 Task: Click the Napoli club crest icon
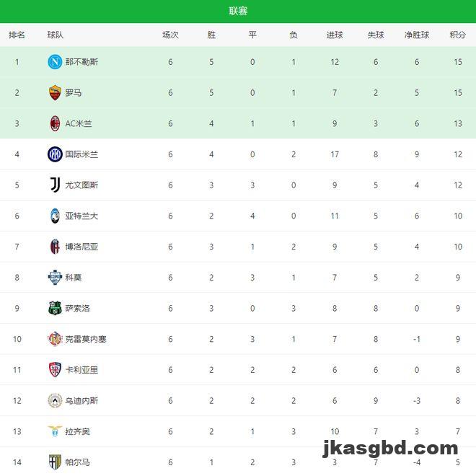point(55,62)
